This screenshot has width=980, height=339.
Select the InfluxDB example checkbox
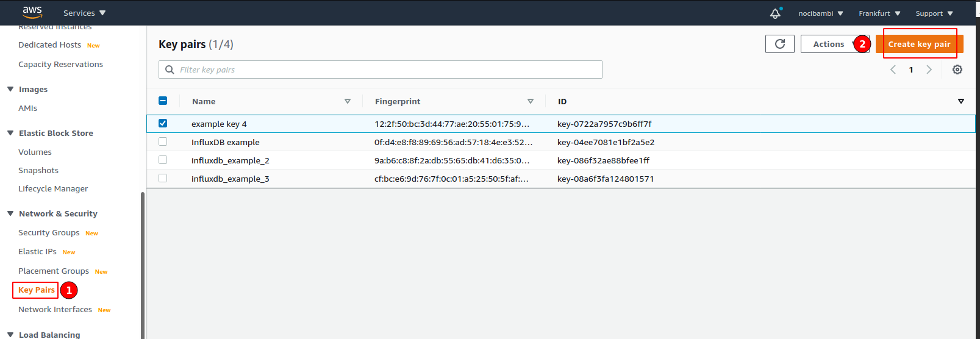pos(163,141)
